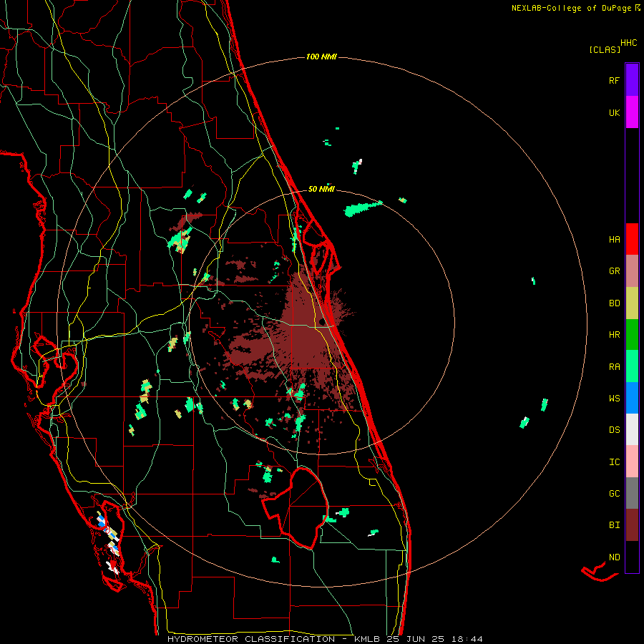Click the "ND" legend label
Screen dimensions: 644x644
[614, 557]
